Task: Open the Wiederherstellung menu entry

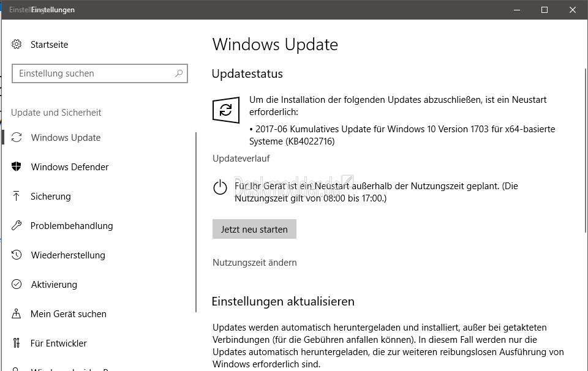Action: click(68, 255)
